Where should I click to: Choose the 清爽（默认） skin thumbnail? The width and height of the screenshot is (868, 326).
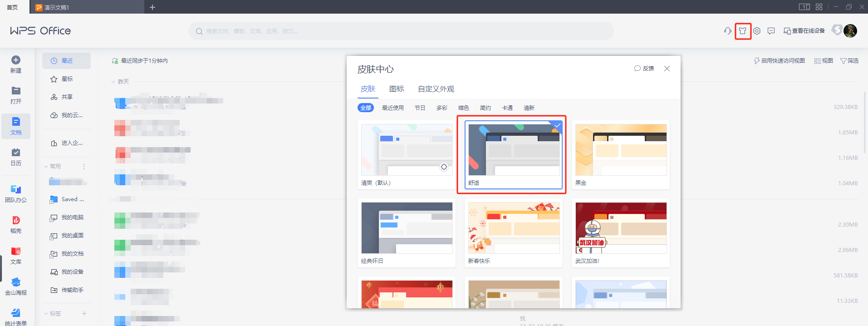click(x=407, y=155)
